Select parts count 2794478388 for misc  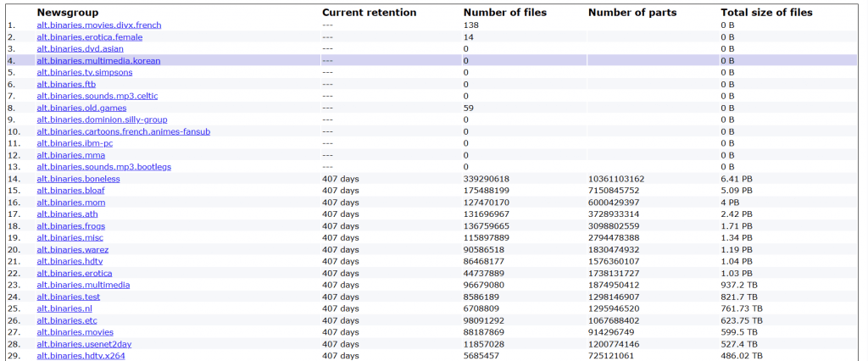point(614,237)
